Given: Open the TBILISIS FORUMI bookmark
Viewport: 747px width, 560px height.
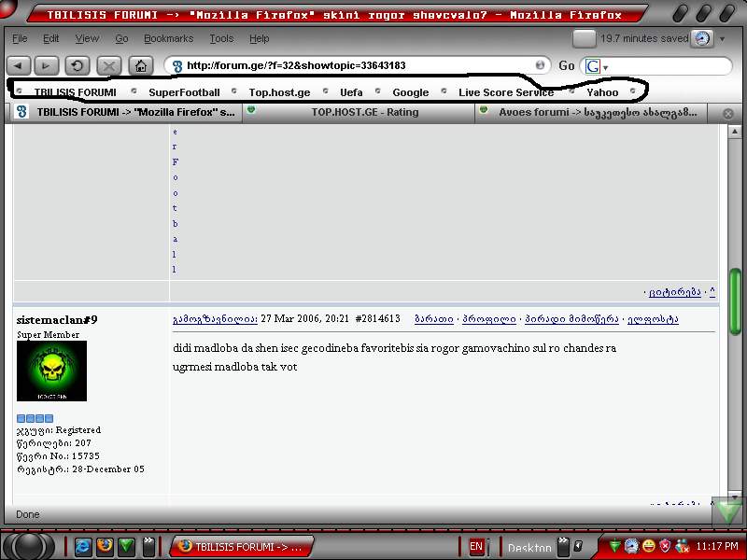Looking at the screenshot, I should pyautogui.click(x=75, y=92).
